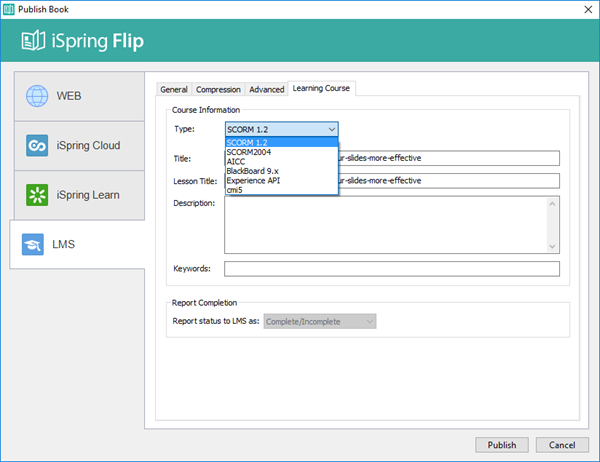This screenshot has width=600, height=462.
Task: Select the LMS destination label
Action: point(64,244)
